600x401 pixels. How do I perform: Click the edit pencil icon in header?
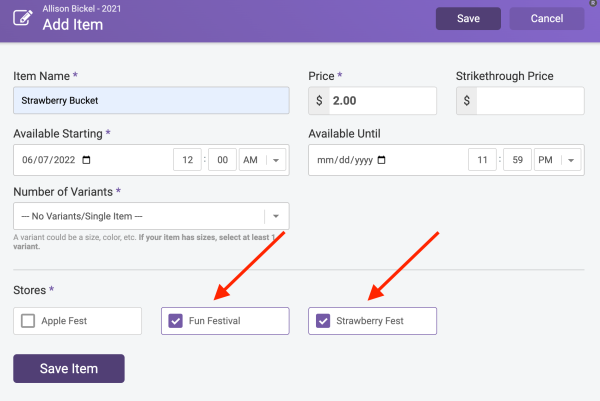tap(23, 18)
